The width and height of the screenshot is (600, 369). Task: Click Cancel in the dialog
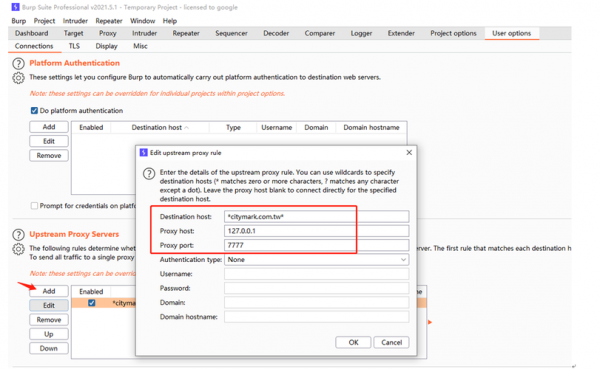pyautogui.click(x=391, y=342)
